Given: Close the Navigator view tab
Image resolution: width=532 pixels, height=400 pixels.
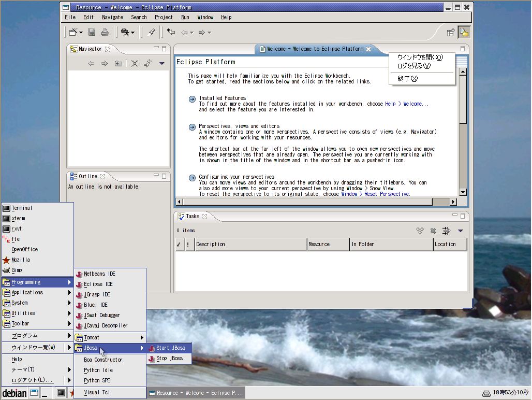Looking at the screenshot, I should (108, 49).
